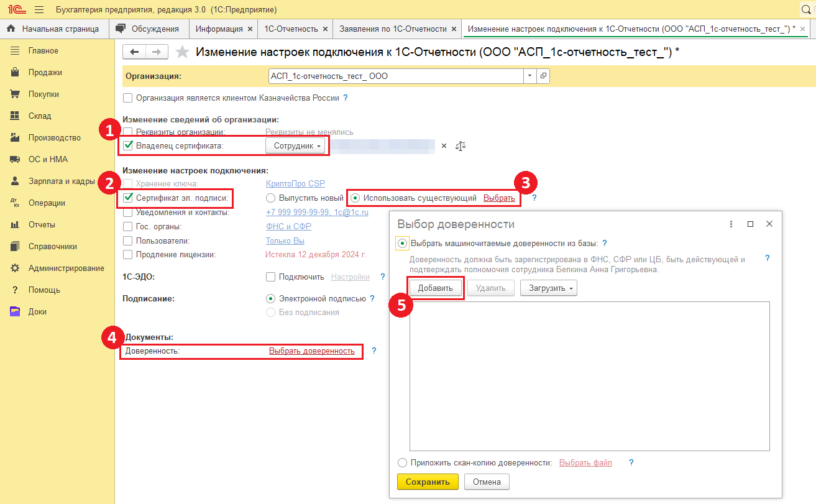
Task: Click the empty доверенности list area
Action: coord(590,376)
